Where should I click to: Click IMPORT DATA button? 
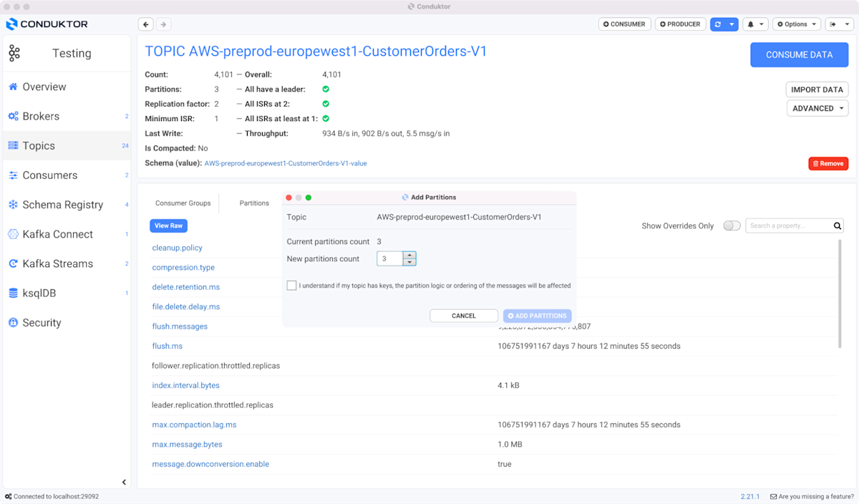coord(817,89)
